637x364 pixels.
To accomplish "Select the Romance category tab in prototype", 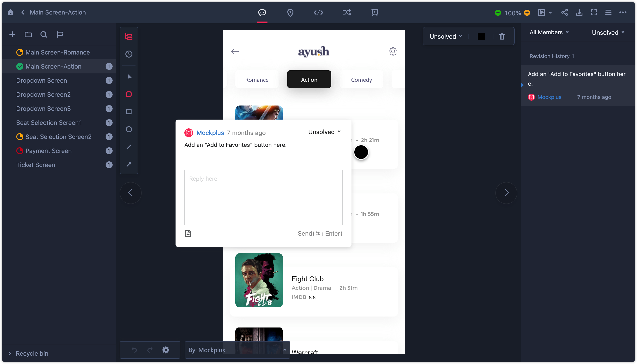I will point(257,80).
